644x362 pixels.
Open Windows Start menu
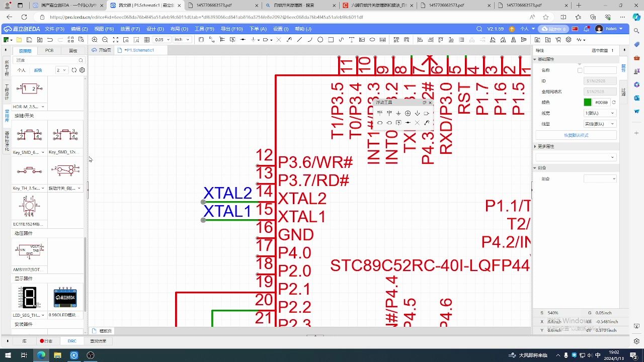[9, 355]
